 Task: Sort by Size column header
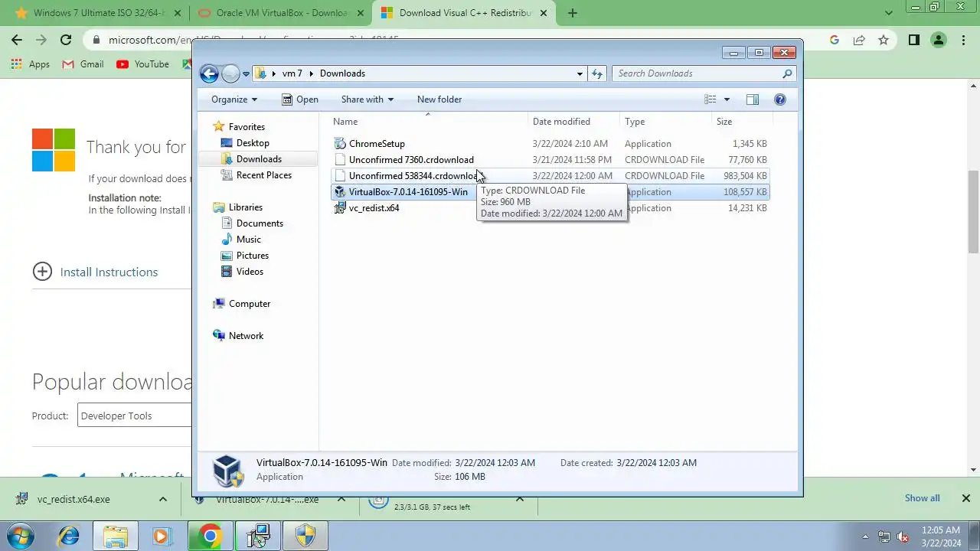click(742, 122)
